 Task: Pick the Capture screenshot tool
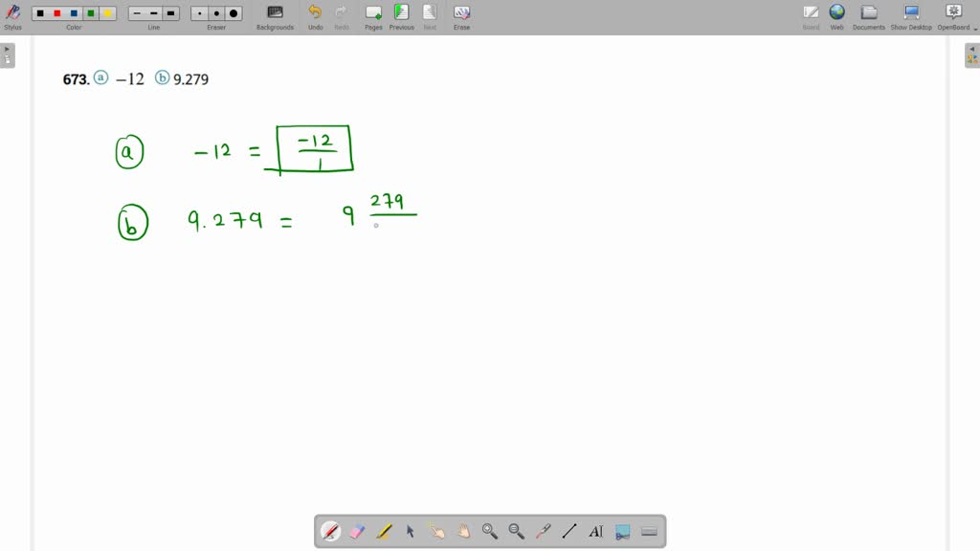[x=622, y=531]
